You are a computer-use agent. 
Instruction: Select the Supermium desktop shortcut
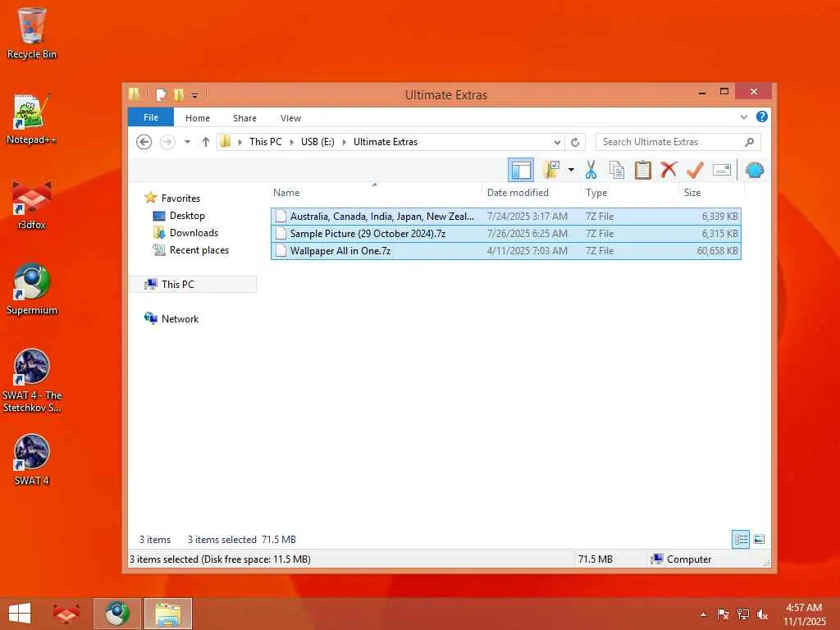pos(32,290)
